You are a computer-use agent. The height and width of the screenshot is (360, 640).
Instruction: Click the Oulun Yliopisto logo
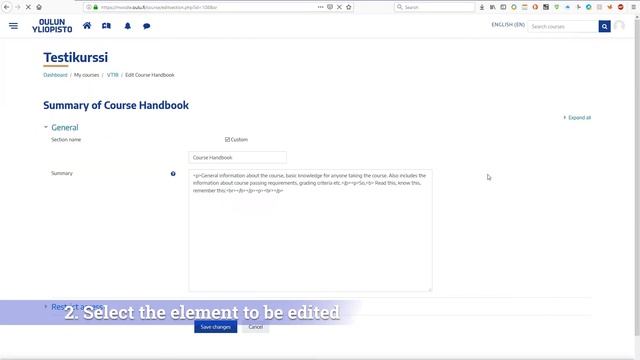click(52, 26)
